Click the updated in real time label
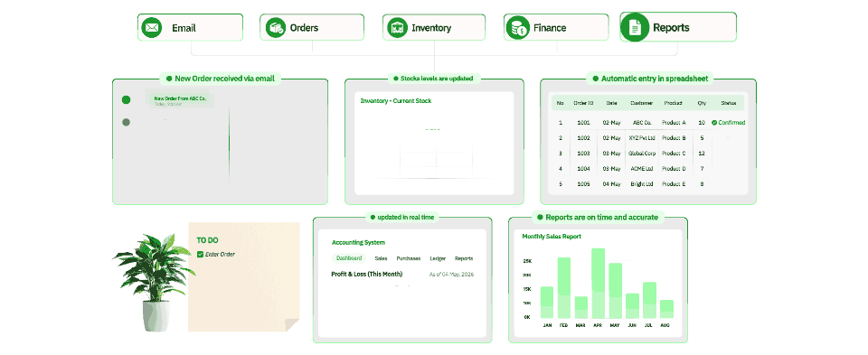 pos(401,218)
